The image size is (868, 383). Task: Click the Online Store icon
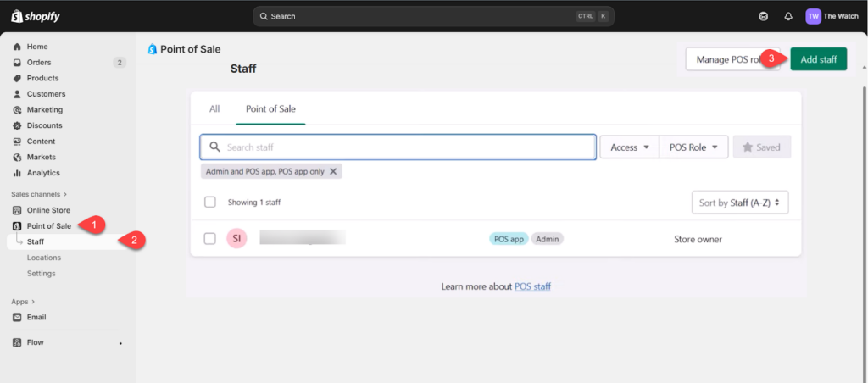coord(17,210)
